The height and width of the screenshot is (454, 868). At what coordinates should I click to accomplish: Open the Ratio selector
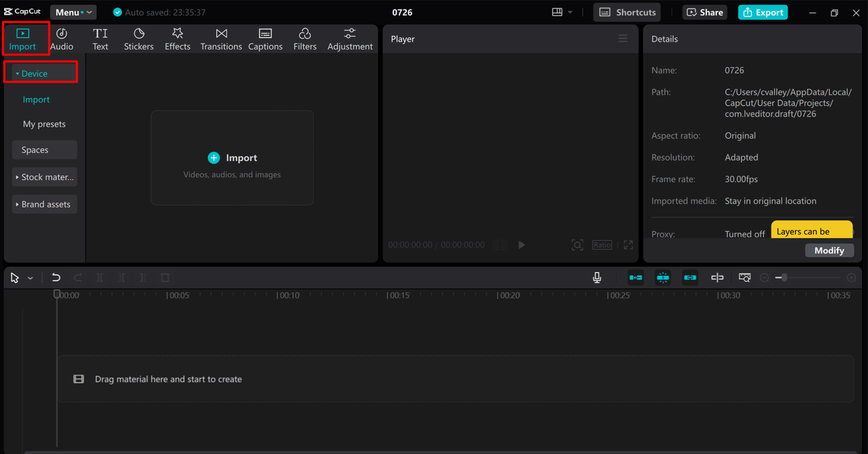point(602,245)
